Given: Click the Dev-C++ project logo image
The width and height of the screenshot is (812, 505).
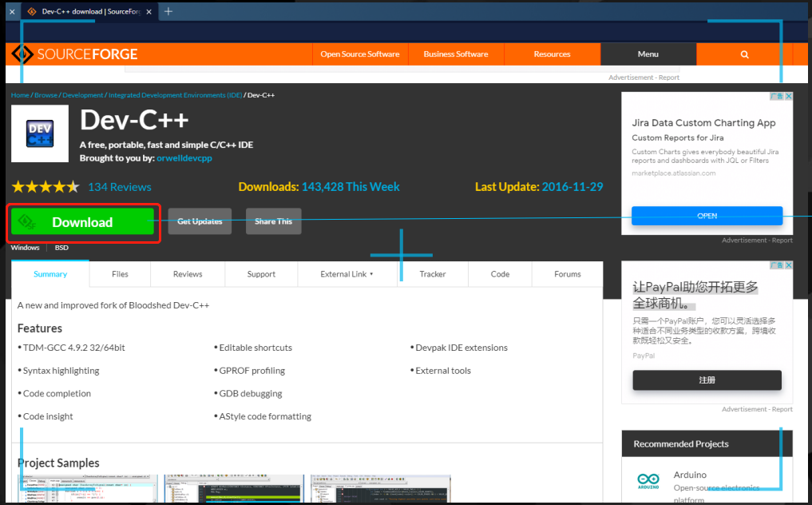Looking at the screenshot, I should (x=40, y=133).
